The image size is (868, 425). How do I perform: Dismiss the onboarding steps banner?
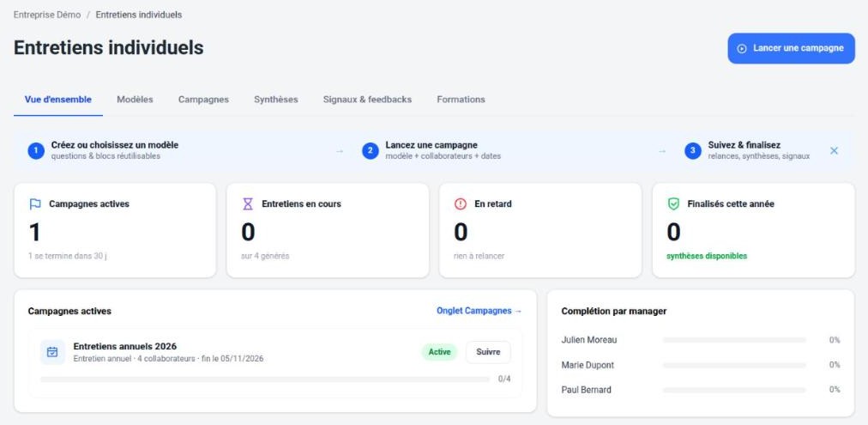(x=835, y=151)
